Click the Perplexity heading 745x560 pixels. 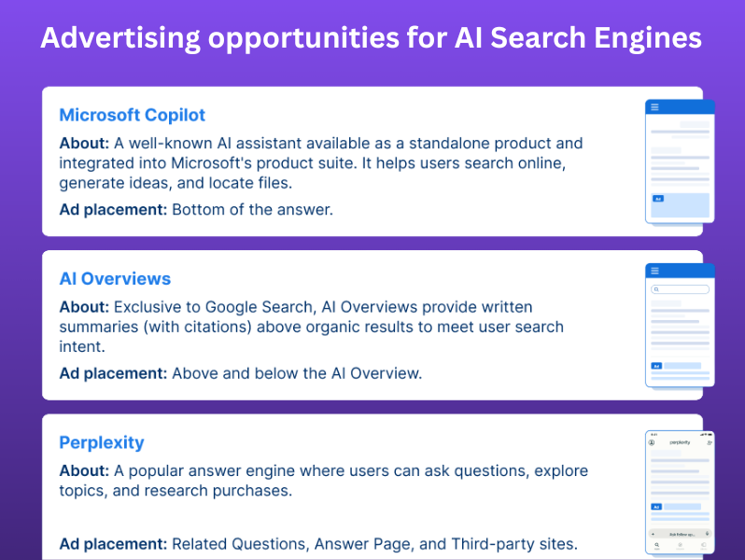pos(102,442)
